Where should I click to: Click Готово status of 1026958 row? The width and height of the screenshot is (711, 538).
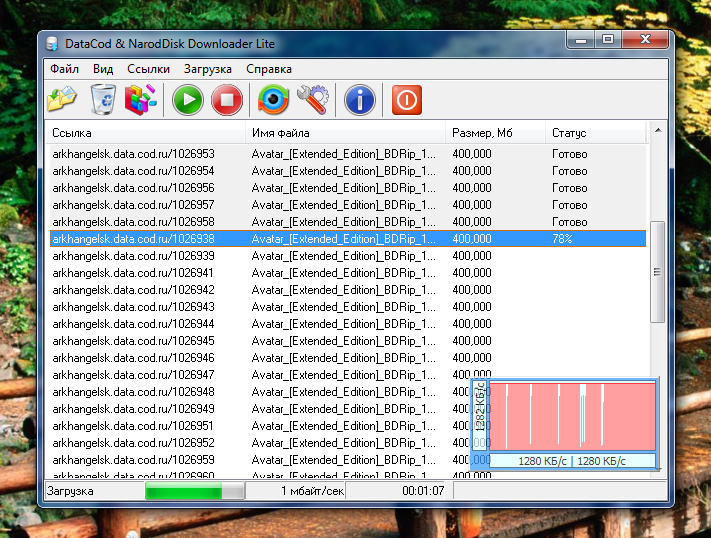point(570,222)
